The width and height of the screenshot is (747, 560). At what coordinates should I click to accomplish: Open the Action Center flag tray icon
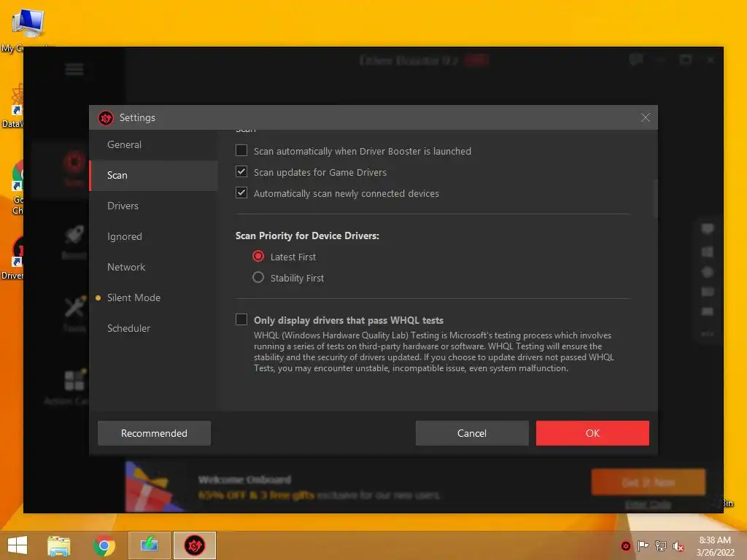click(643, 546)
